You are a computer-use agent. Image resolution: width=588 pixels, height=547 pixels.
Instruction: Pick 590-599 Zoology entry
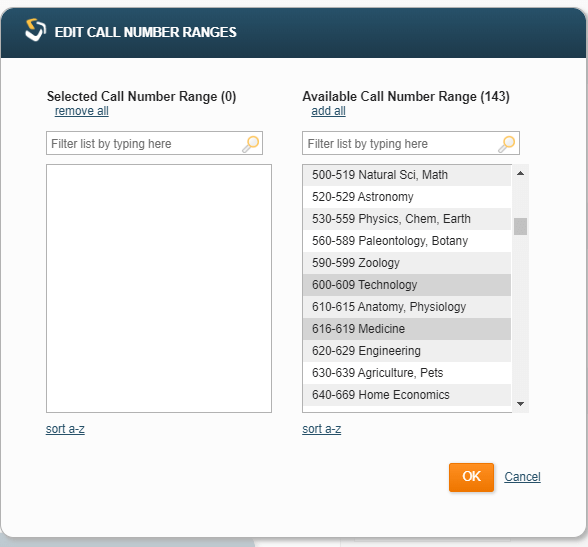(407, 263)
